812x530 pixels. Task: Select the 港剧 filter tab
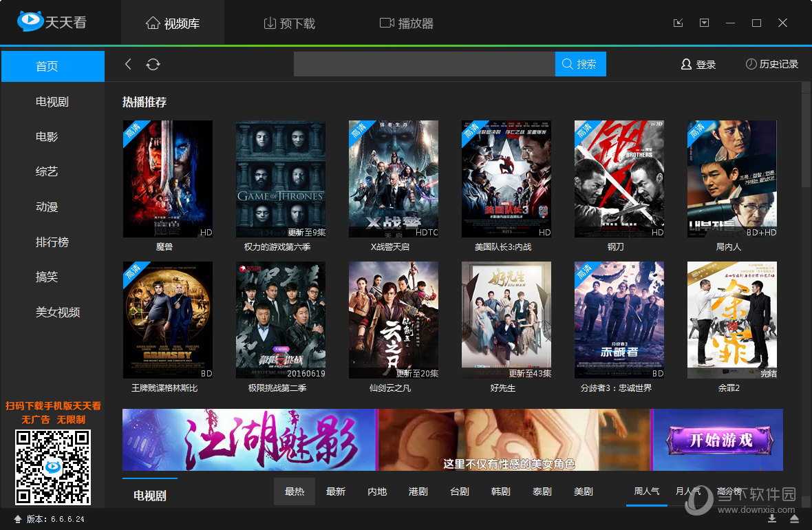[418, 491]
